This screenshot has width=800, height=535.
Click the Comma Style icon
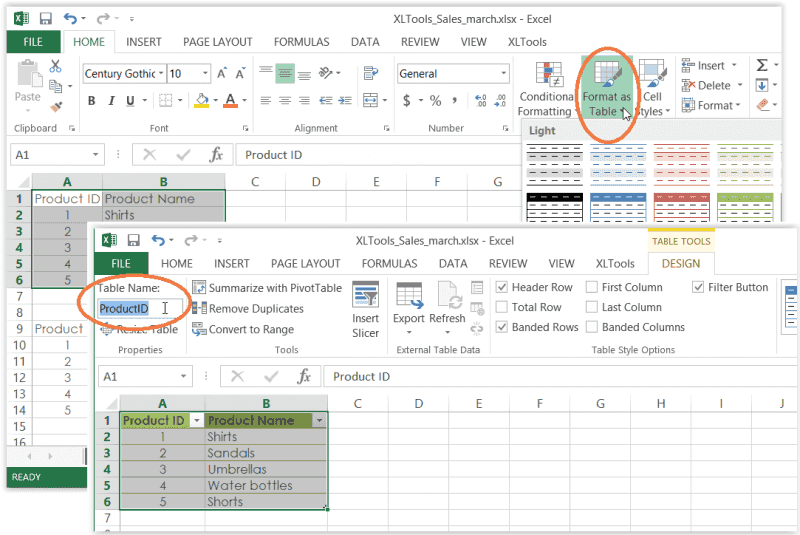tap(454, 100)
